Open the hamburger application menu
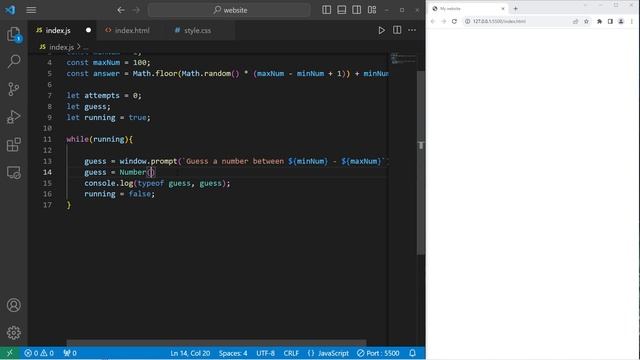This screenshot has width=640, height=360. pyautogui.click(x=31, y=10)
